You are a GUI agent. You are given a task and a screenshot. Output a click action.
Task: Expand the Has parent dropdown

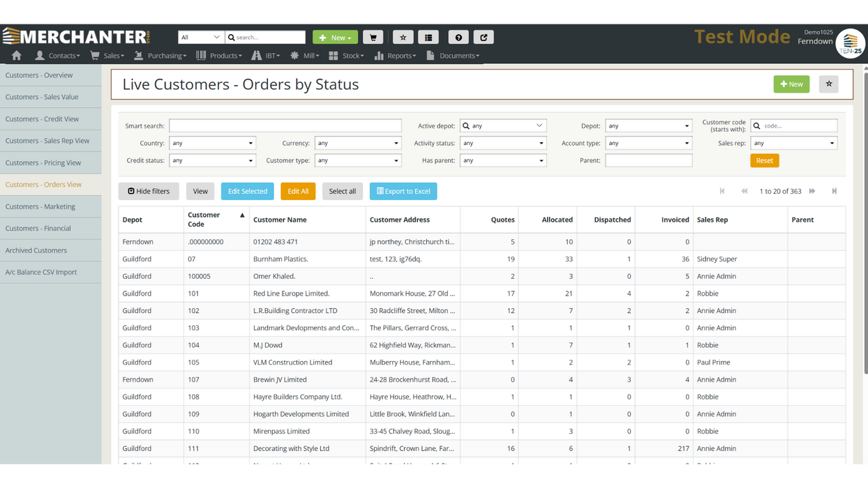[503, 160]
